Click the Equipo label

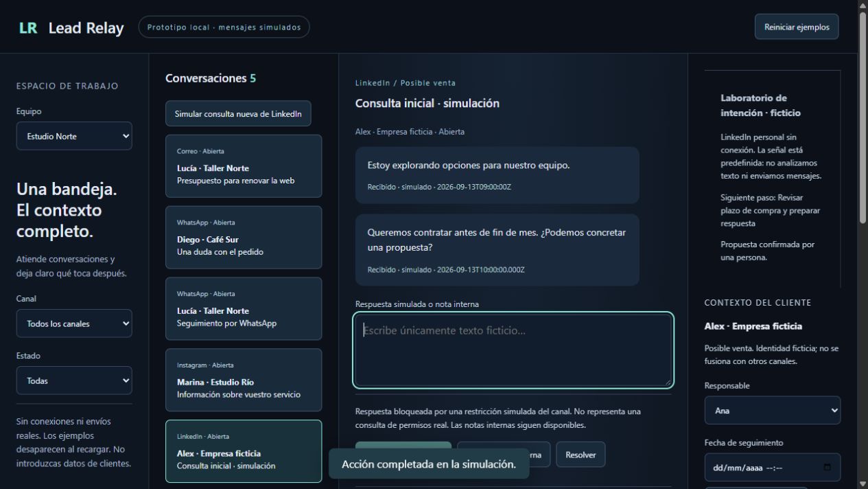tap(29, 111)
